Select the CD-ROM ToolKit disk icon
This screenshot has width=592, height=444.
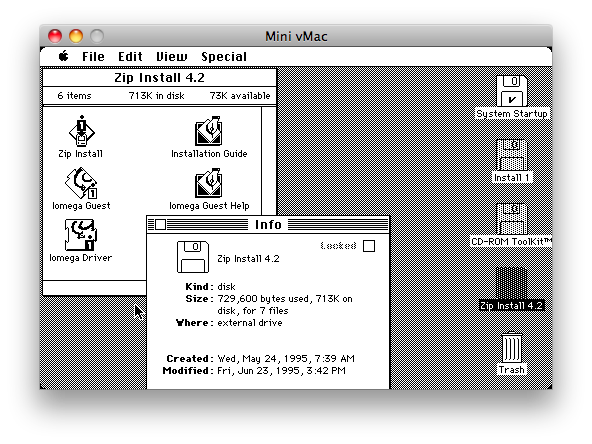tap(512, 219)
